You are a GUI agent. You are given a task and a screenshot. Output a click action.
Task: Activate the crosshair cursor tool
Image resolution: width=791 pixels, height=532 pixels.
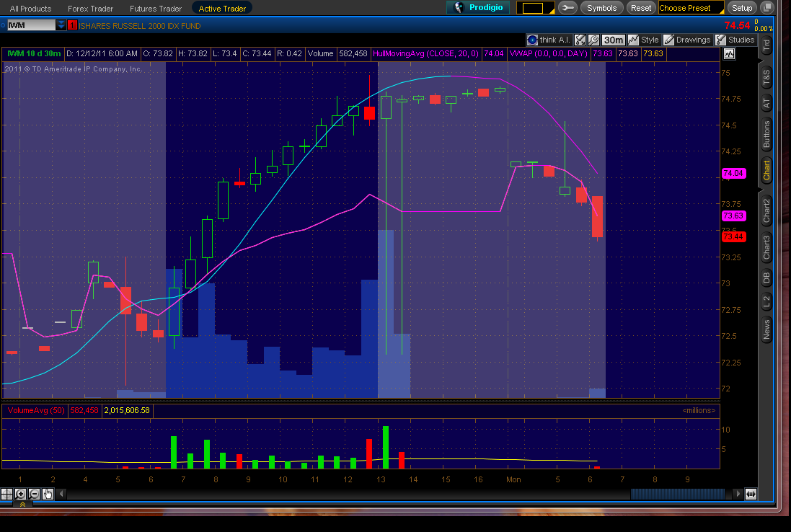(x=6, y=494)
